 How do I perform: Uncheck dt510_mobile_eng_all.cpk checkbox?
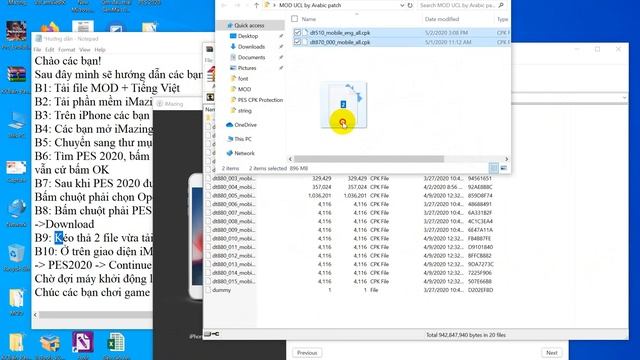click(x=298, y=32)
